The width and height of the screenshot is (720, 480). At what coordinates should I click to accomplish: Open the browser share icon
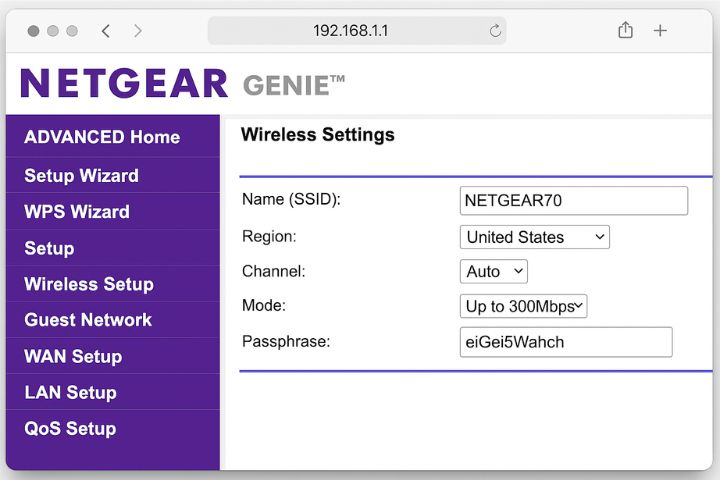pyautogui.click(x=625, y=30)
